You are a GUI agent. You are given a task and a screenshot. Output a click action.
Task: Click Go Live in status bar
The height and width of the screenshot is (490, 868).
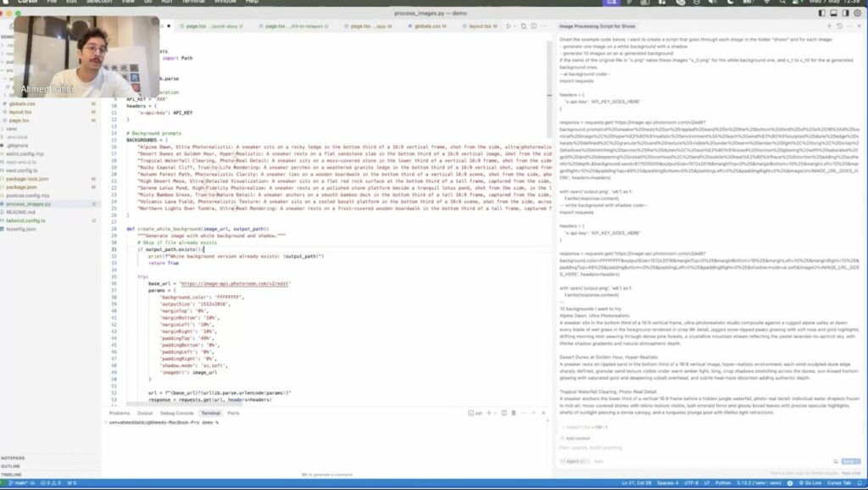pos(810,483)
